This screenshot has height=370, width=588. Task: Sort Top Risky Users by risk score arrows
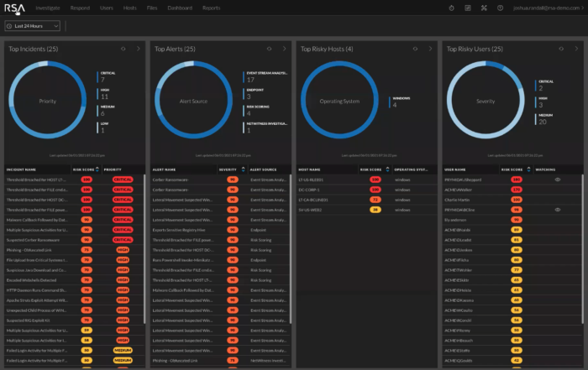(528, 169)
